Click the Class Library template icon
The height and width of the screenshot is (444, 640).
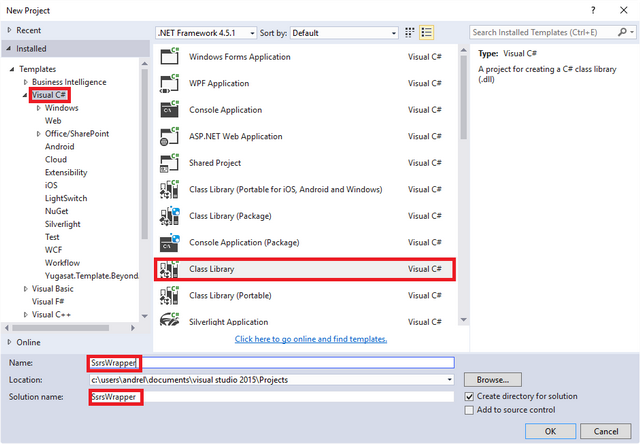pyautogui.click(x=169, y=269)
